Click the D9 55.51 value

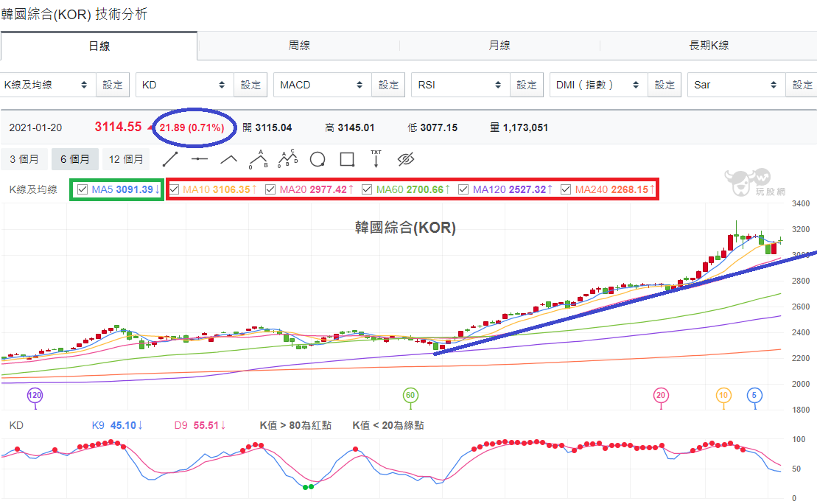tap(200, 425)
